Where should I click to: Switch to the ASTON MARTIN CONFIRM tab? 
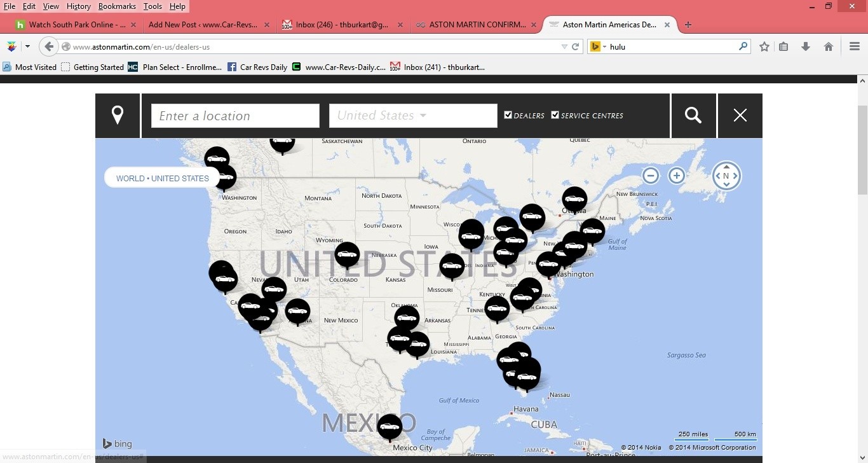point(477,25)
